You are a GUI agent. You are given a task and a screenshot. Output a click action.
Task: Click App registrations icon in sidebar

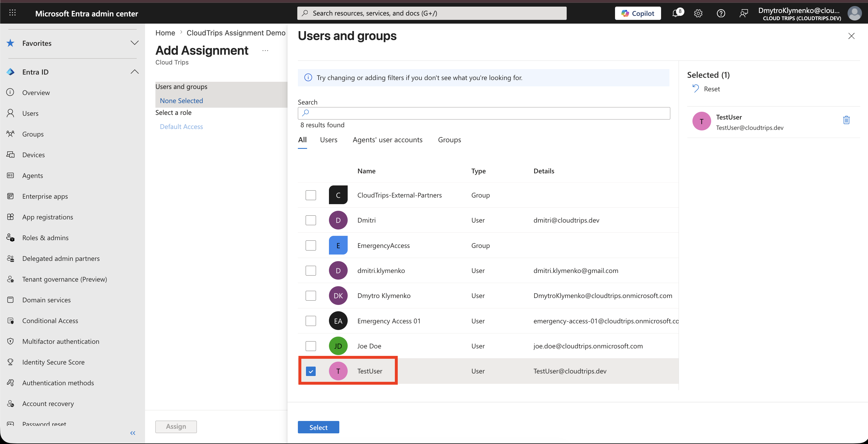[x=10, y=217]
